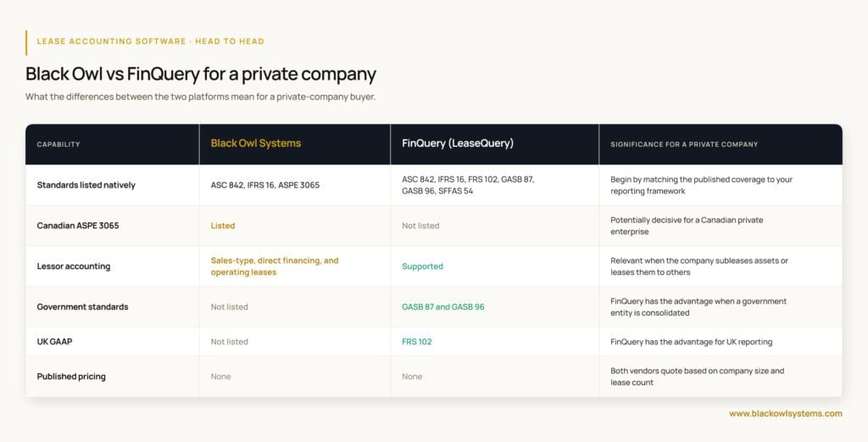Select the 'Canadian ASPE 3065' row label
868x442 pixels.
click(78, 226)
